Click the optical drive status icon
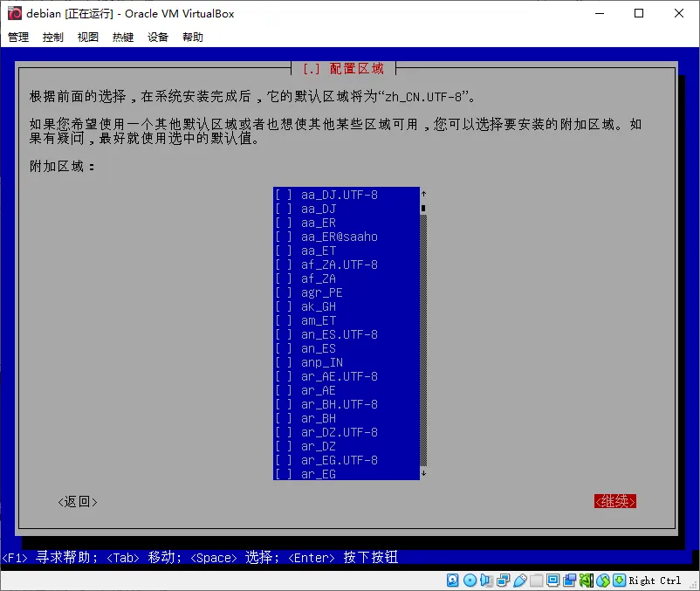 [x=470, y=581]
